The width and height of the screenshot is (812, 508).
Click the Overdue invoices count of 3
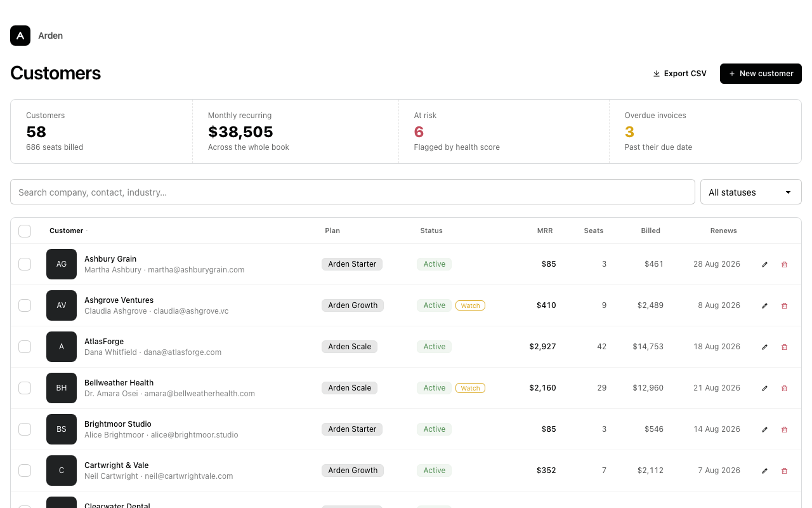point(629,132)
